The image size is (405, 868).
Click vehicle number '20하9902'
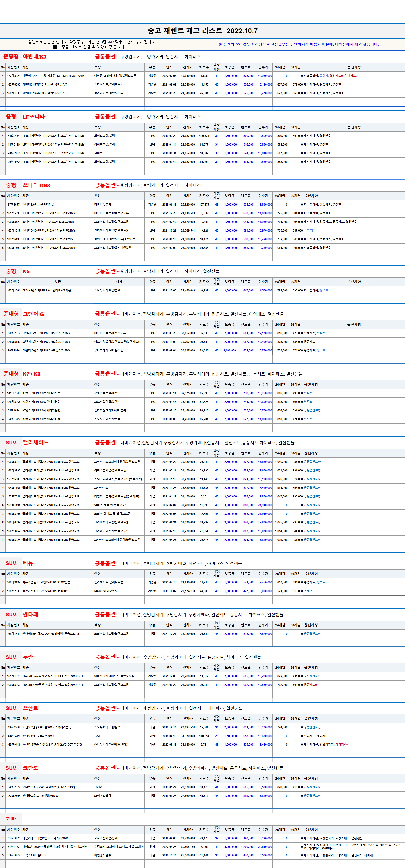(x=13, y=153)
